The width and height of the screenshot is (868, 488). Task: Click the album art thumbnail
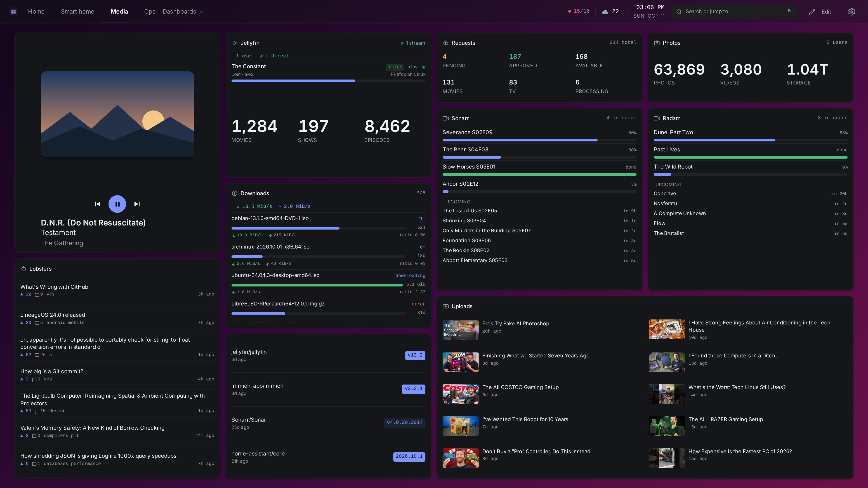[117, 114]
